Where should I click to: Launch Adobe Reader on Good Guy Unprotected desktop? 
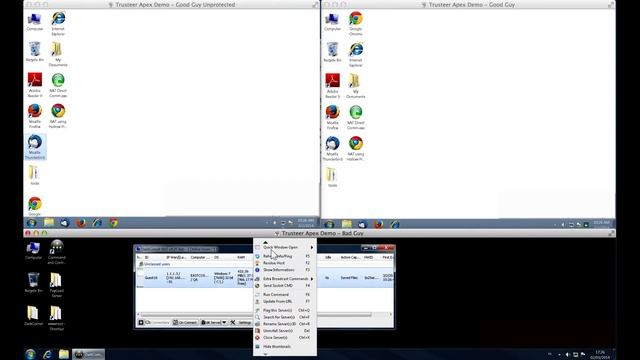pyautogui.click(x=35, y=84)
